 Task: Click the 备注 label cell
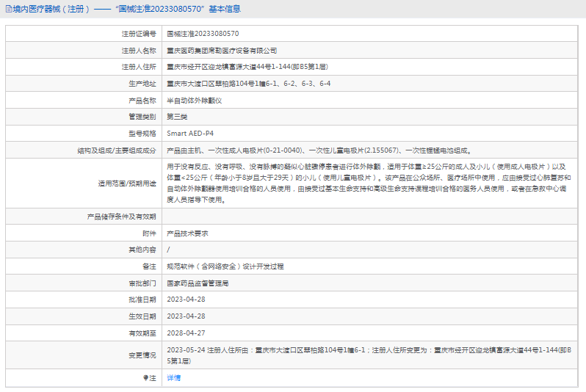[x=84, y=266]
